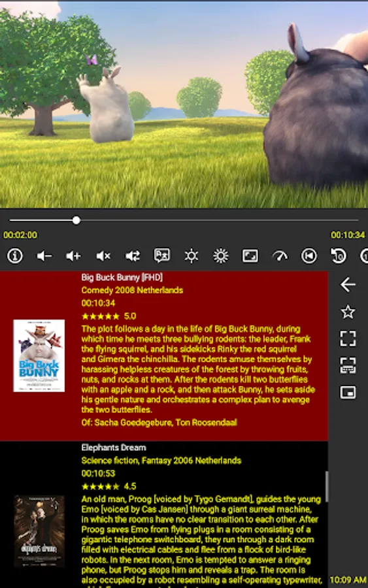Open the subtitles language icon
Image resolution: width=368 pixels, height=588 pixels.
point(162,255)
